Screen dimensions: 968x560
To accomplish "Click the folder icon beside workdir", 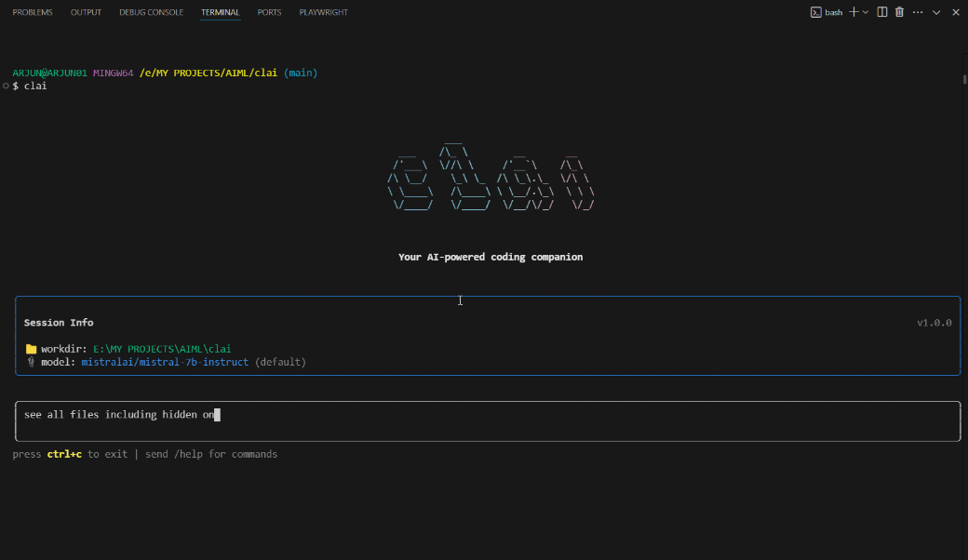I will pos(31,349).
